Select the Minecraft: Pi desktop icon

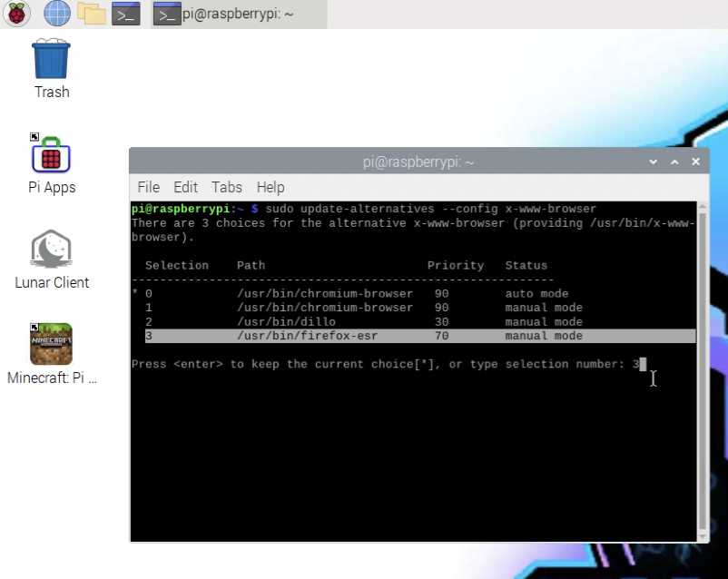pos(52,354)
